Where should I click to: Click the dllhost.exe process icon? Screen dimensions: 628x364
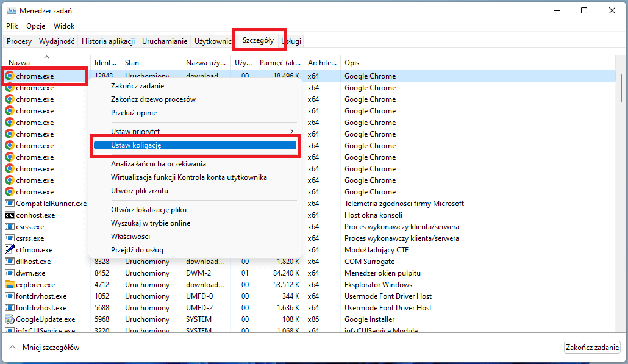[10, 262]
